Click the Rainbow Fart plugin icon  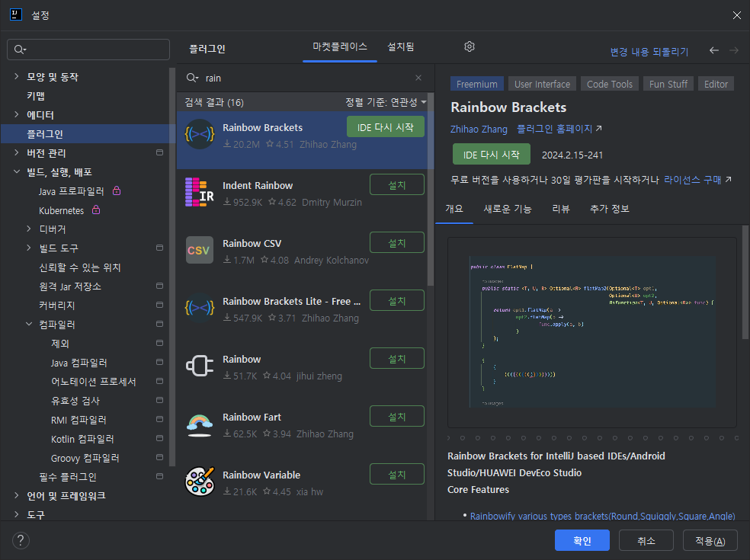point(200,424)
